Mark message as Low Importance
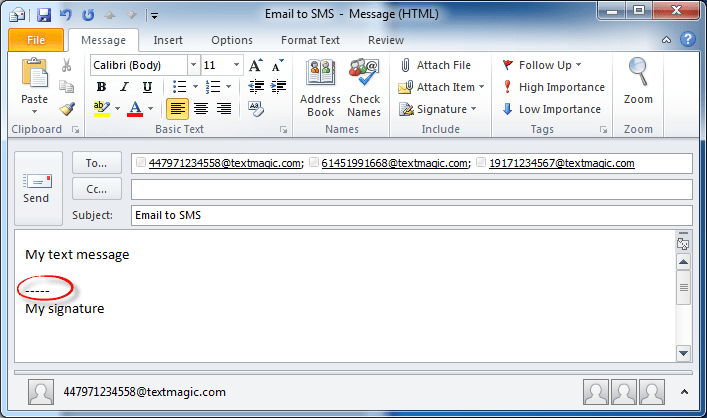The width and height of the screenshot is (707, 418). (551, 109)
